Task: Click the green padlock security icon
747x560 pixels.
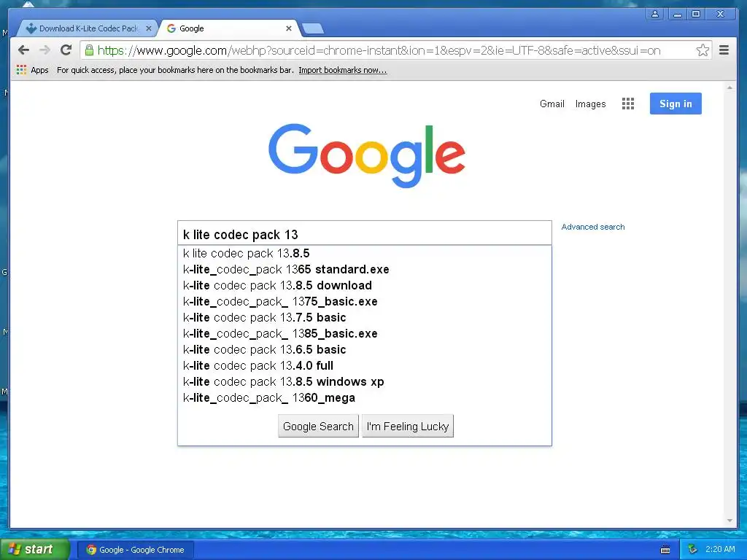Action: coord(89,50)
